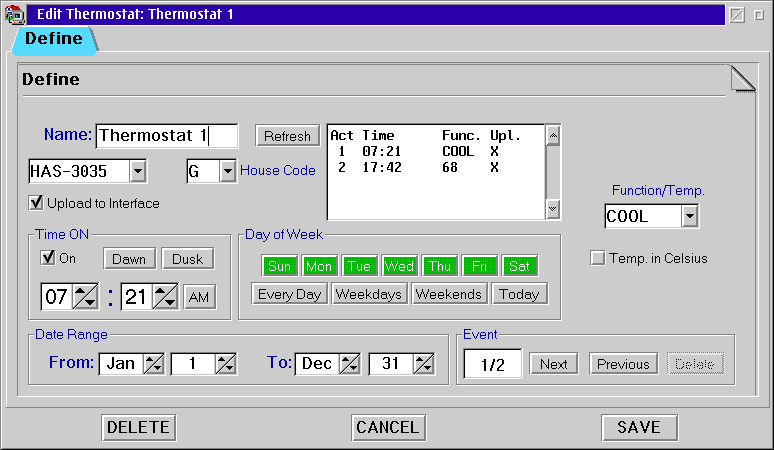Toggle the Sat day button

(x=519, y=266)
